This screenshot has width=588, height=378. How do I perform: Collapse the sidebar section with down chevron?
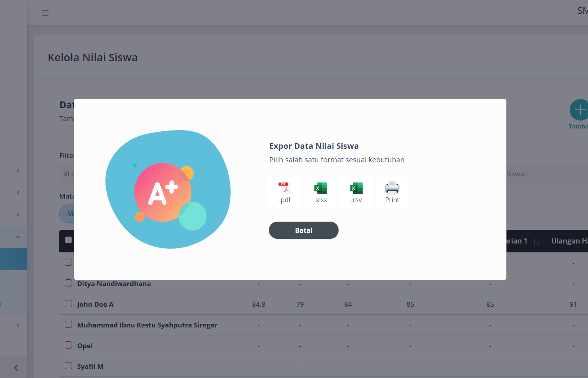point(18,237)
